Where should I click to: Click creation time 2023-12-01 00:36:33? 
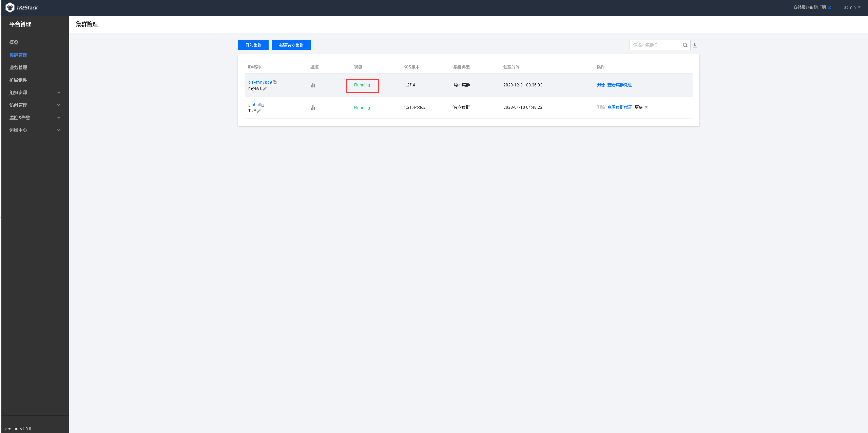click(x=523, y=85)
